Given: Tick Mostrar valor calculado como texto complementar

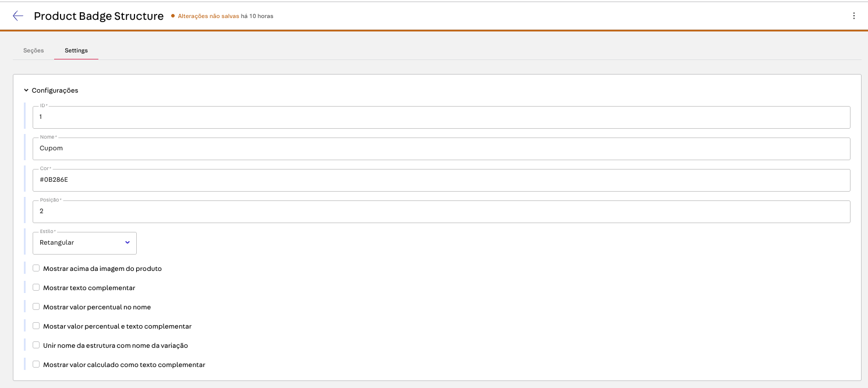Looking at the screenshot, I should pyautogui.click(x=36, y=365).
